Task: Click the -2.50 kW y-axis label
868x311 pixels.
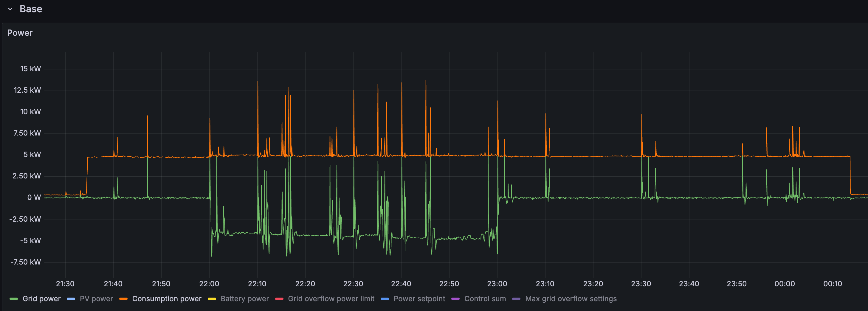Action: pyautogui.click(x=25, y=219)
